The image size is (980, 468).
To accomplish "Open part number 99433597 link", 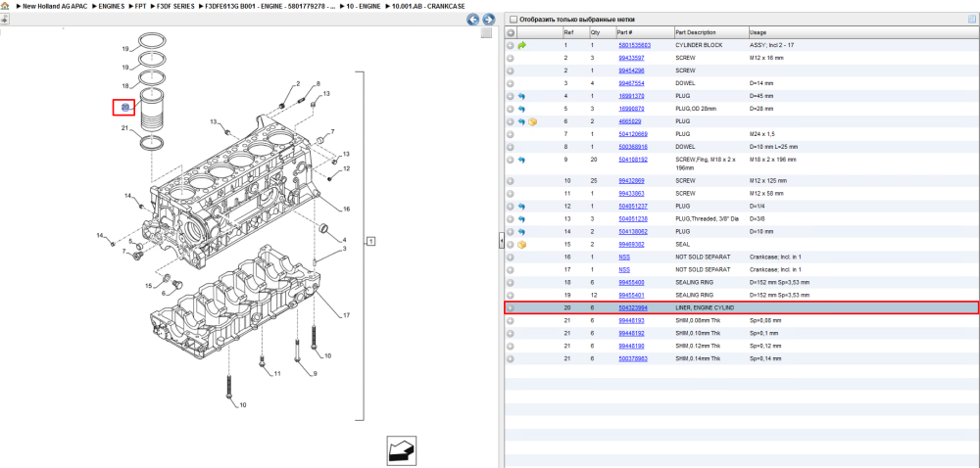I will [631, 58].
